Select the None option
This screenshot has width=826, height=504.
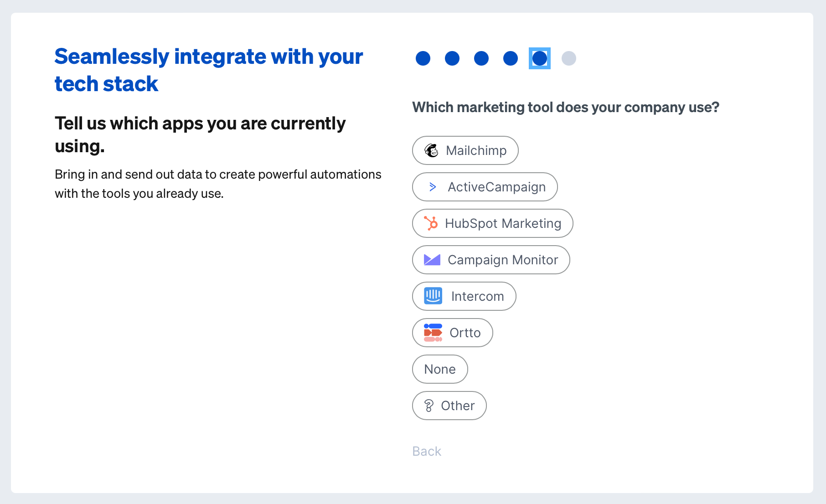440,369
